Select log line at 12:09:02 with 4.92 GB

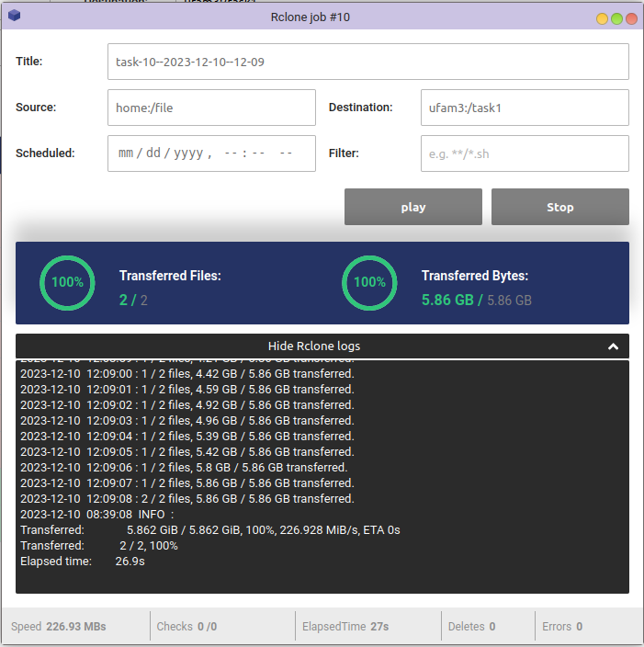(x=187, y=405)
